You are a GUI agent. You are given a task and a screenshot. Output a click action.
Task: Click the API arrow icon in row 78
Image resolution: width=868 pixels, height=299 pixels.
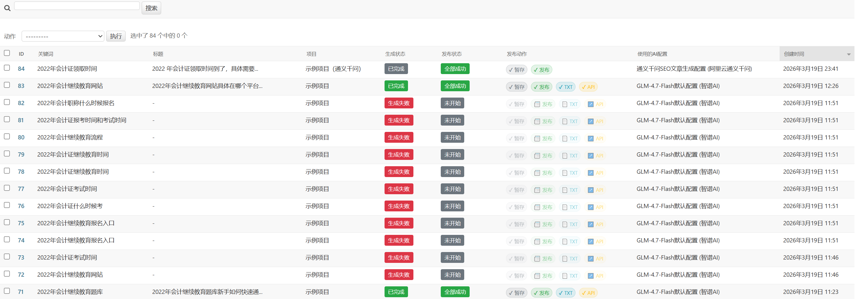click(590, 173)
